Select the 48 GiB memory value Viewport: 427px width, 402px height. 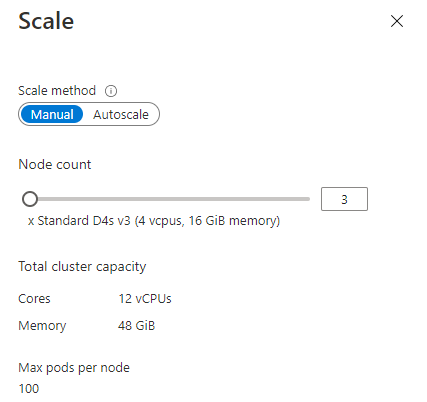tap(137, 326)
